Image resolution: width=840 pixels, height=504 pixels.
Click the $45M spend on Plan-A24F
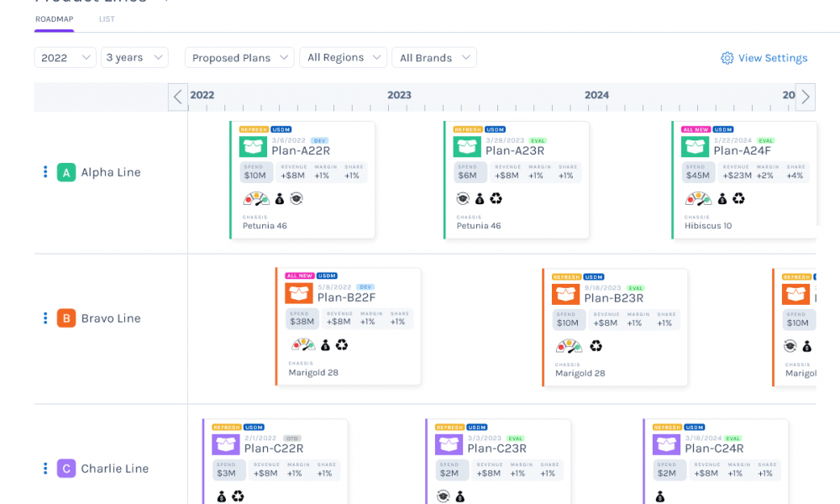697,176
